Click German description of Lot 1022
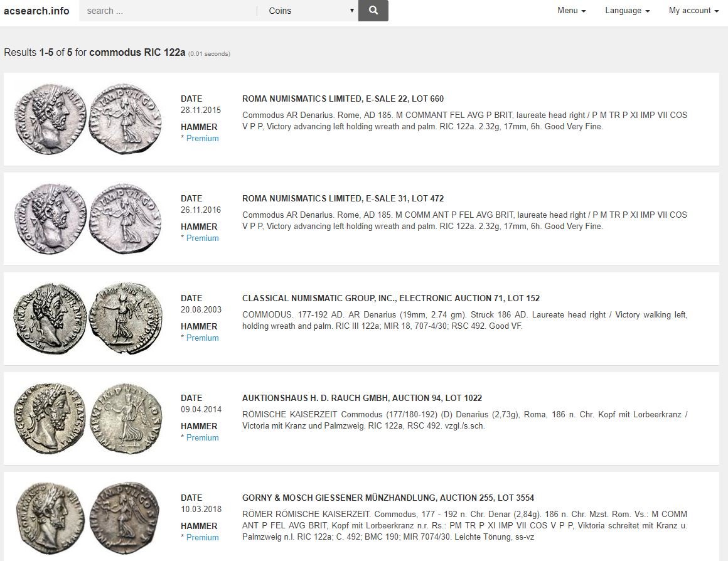 (464, 420)
